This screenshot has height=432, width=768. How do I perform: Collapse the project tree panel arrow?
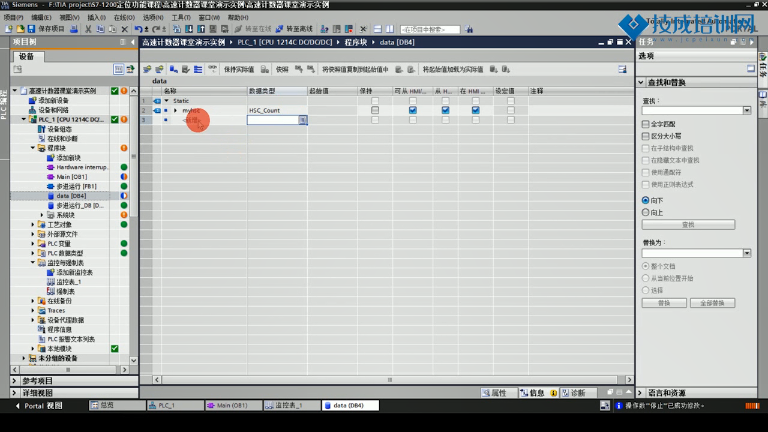point(133,42)
